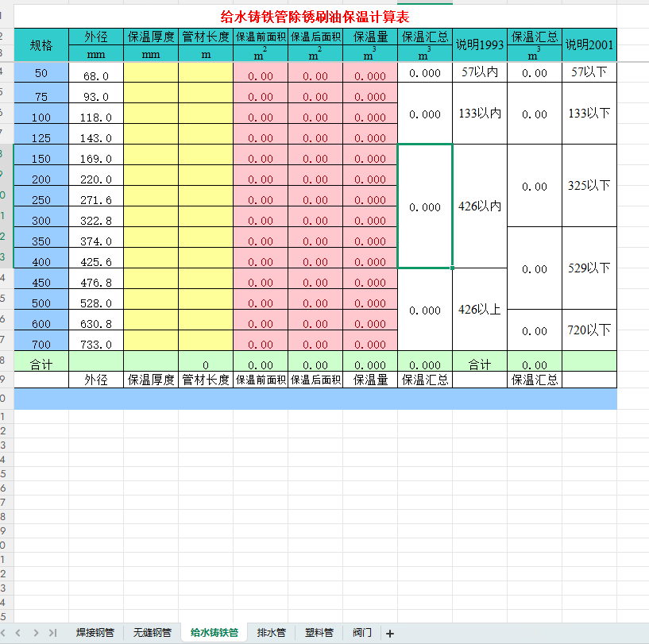Switch to the 无缝钢管 sheet tab
The height and width of the screenshot is (644, 649).
tap(152, 633)
